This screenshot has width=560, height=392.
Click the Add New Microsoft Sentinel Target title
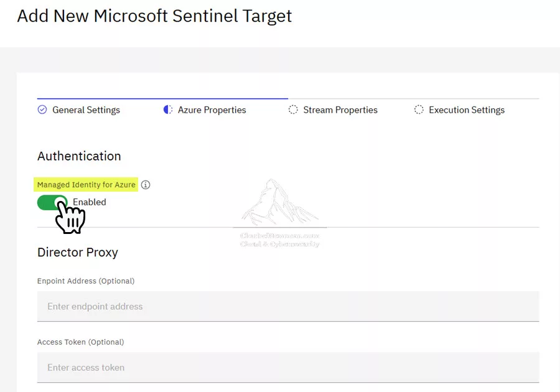click(x=154, y=16)
